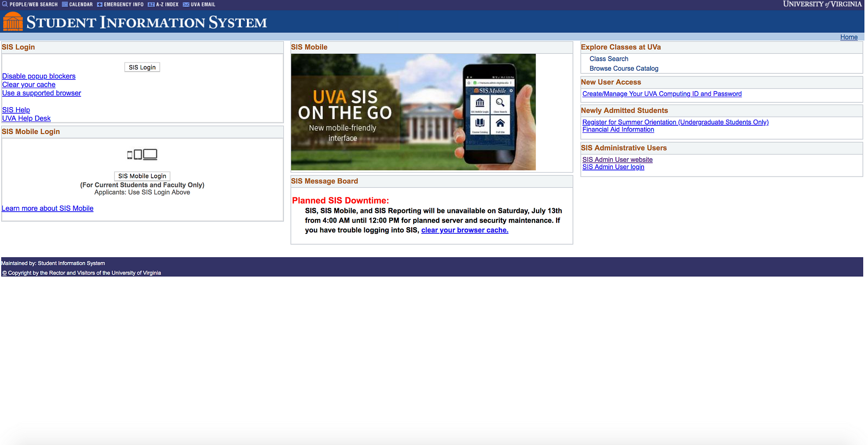Open Register for Summer Orientation link
The height and width of the screenshot is (445, 868).
click(675, 122)
